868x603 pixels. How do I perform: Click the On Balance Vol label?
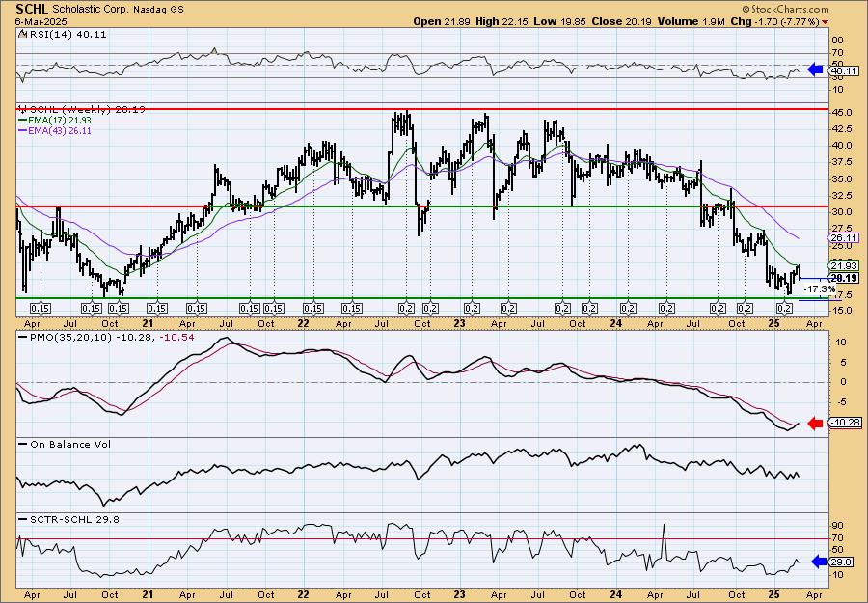coord(70,444)
